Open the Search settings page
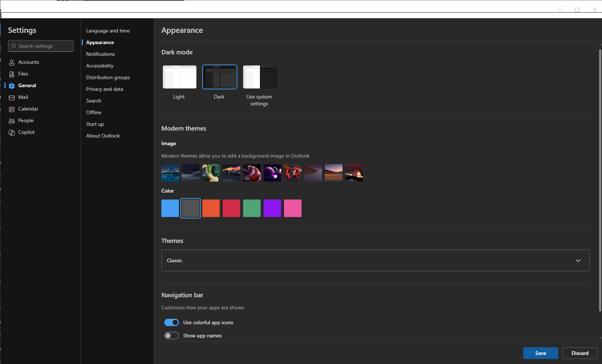 pos(94,101)
